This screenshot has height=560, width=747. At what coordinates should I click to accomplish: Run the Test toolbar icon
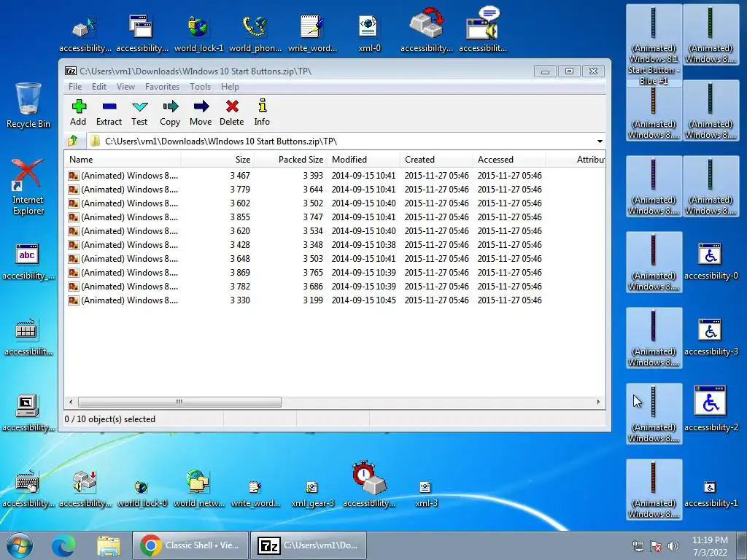139,112
